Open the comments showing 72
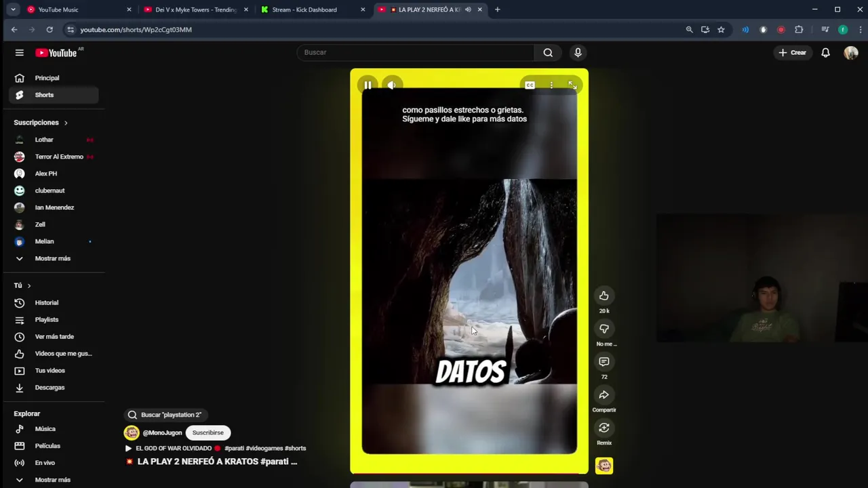 [x=604, y=362]
